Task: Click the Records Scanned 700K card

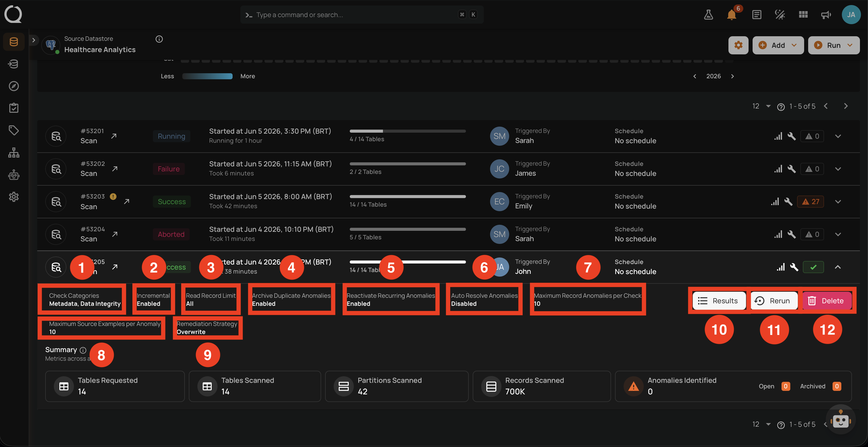Action: click(x=541, y=386)
